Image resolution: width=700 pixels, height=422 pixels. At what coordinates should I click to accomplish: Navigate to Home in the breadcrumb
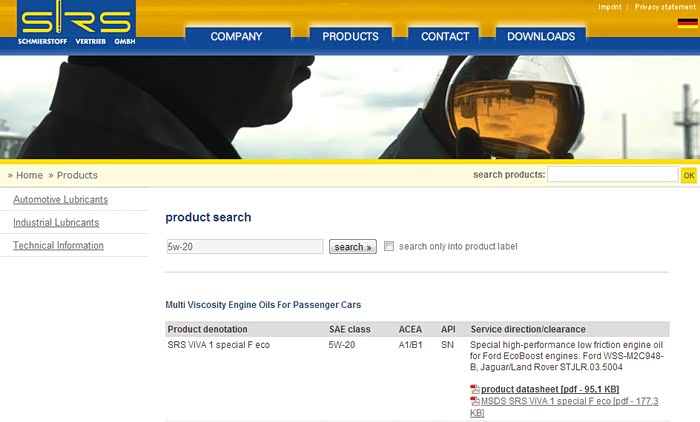click(x=29, y=175)
